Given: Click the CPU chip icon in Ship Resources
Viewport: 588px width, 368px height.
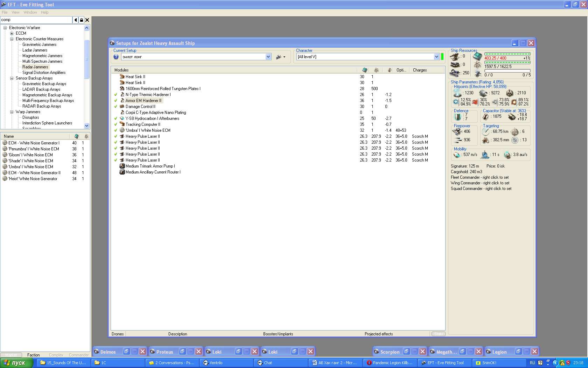Looking at the screenshot, I should point(477,56).
